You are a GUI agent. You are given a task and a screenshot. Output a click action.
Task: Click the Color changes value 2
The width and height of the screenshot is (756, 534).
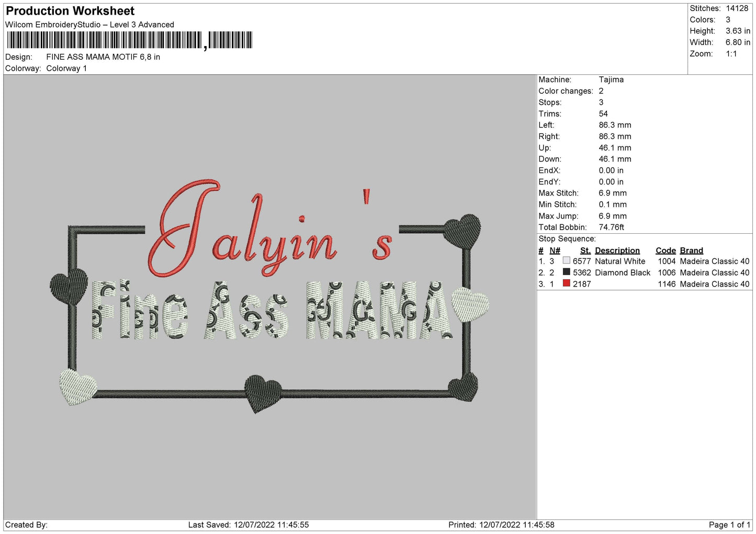pyautogui.click(x=601, y=91)
